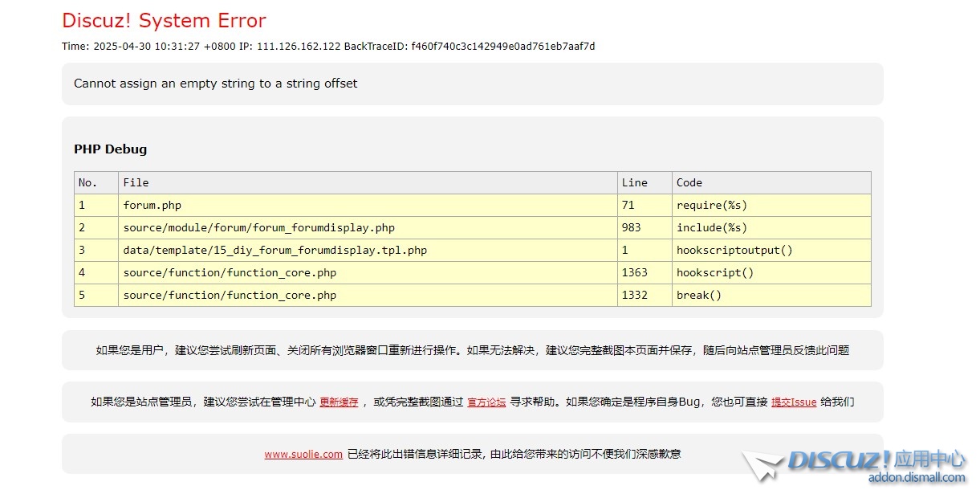The height and width of the screenshot is (498, 980).
Task: Click the Code column header
Action: tap(771, 182)
